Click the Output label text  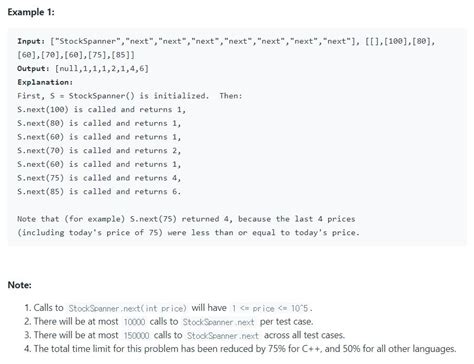(x=33, y=69)
